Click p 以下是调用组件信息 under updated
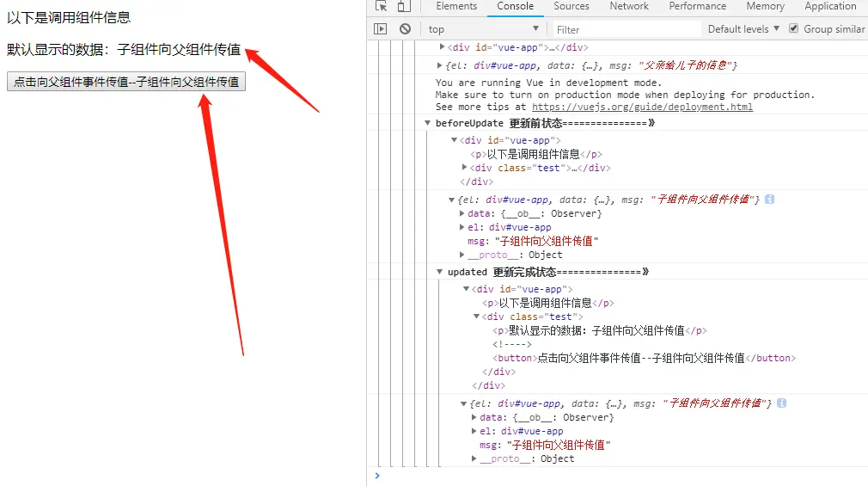Screen dimensions: 868x486 [x=548, y=303]
